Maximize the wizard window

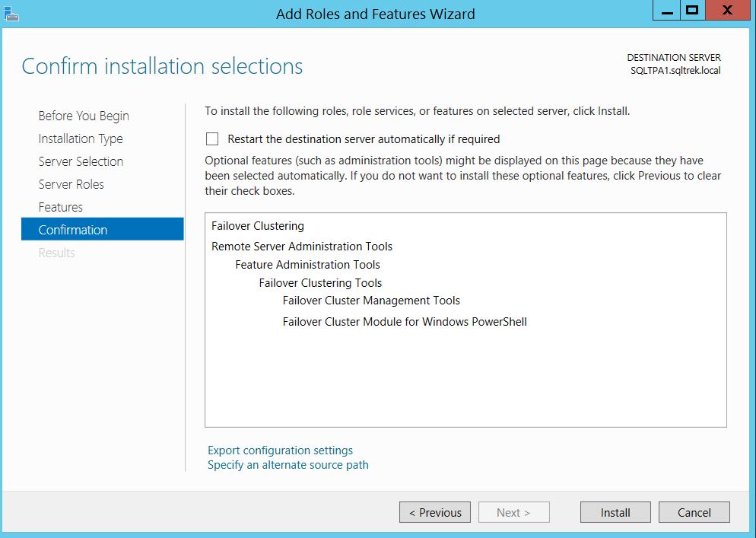[692, 11]
